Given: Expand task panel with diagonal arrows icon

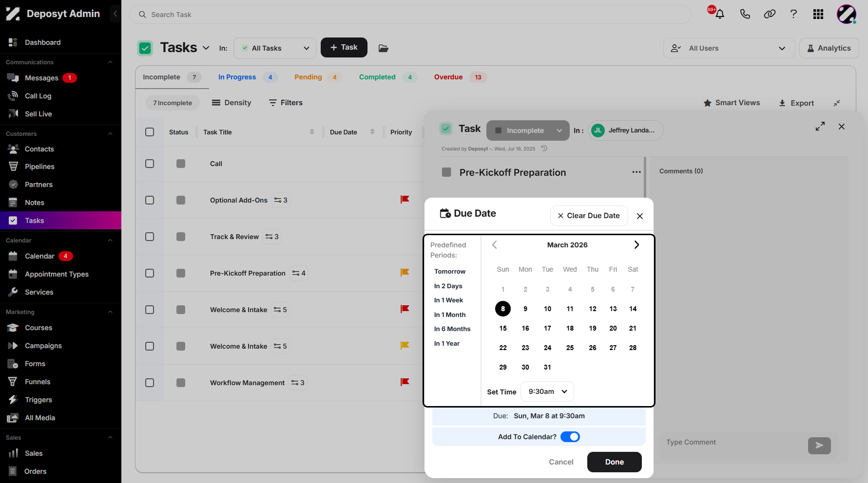Looking at the screenshot, I should coord(820,126).
